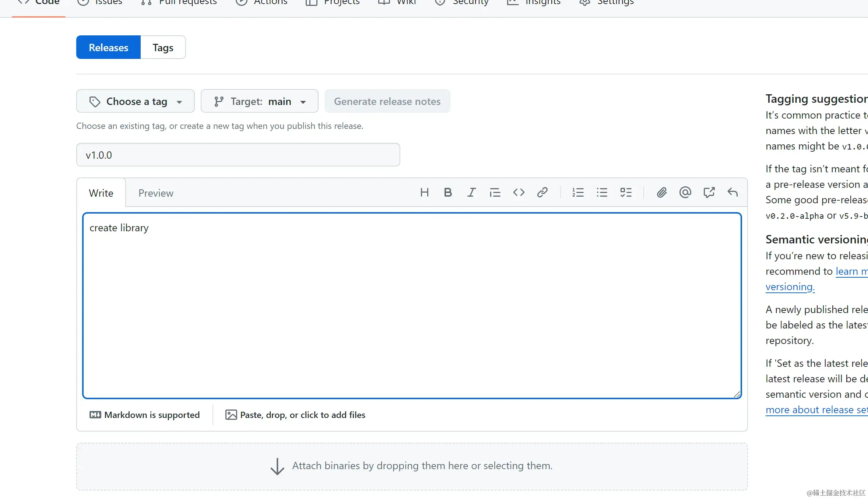Expand the Target: main branch dropdown
The width and height of the screenshot is (868, 499).
click(259, 101)
